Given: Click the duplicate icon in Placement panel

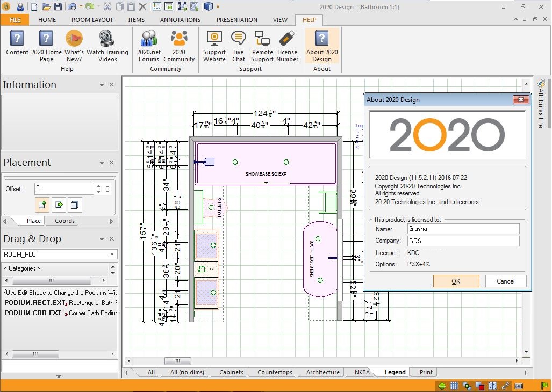Looking at the screenshot, I should coord(75,205).
